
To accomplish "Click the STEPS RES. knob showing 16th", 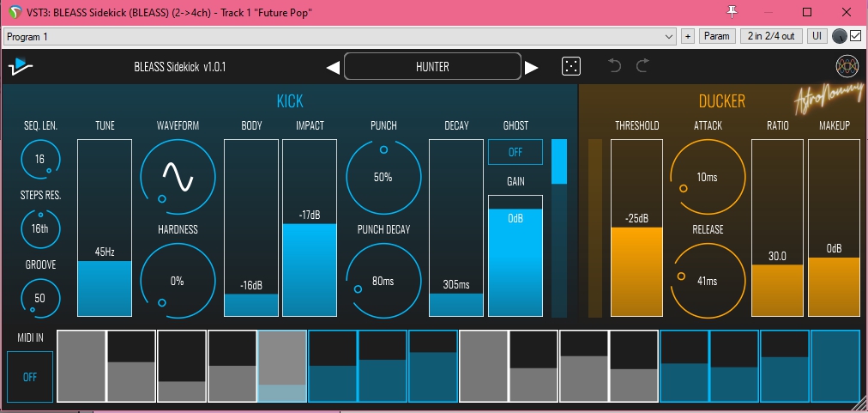I will coord(39,228).
